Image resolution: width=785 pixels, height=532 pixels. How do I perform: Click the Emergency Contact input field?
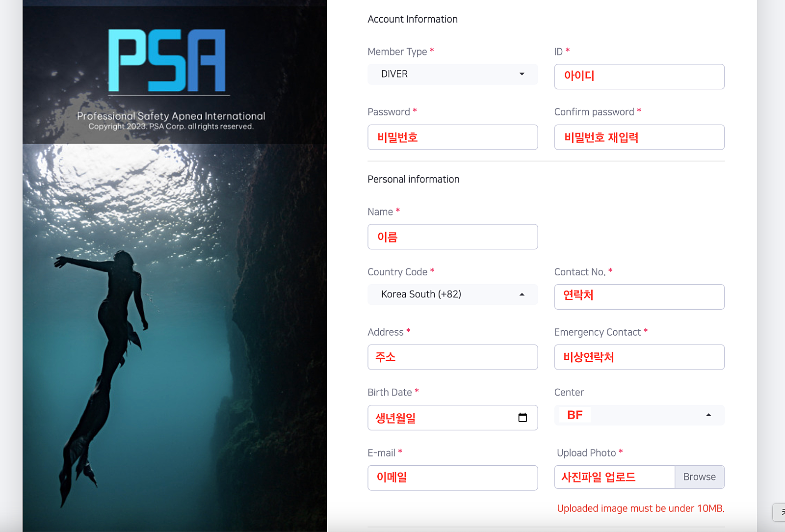639,357
